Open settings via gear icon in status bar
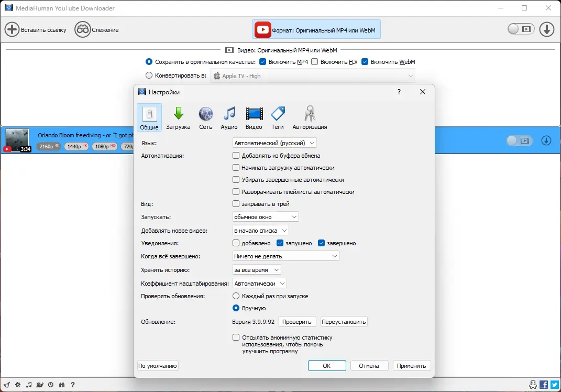561x392 pixels. [18, 385]
